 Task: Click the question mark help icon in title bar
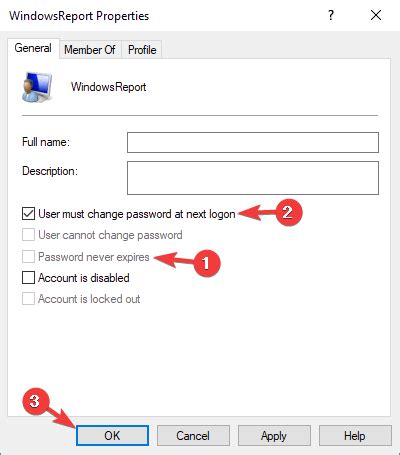coord(331,15)
